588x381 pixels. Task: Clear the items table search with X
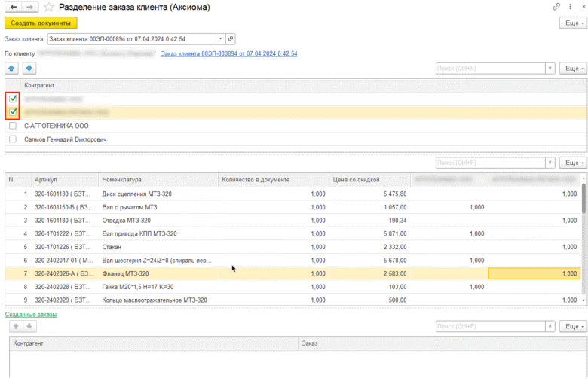pyautogui.click(x=550, y=163)
